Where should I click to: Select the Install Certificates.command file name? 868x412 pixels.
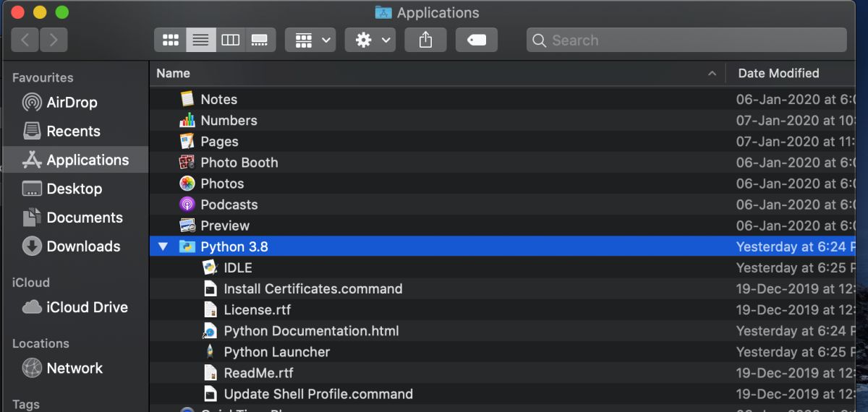[x=313, y=288]
